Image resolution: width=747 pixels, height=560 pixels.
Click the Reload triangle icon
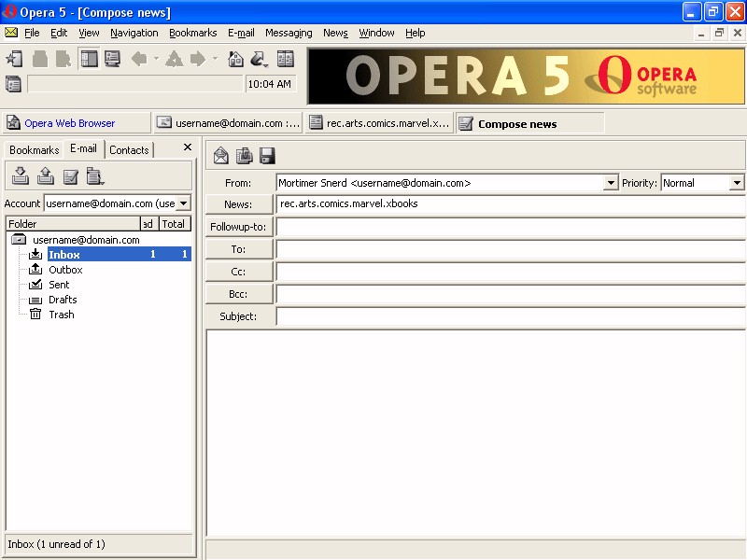tap(175, 59)
